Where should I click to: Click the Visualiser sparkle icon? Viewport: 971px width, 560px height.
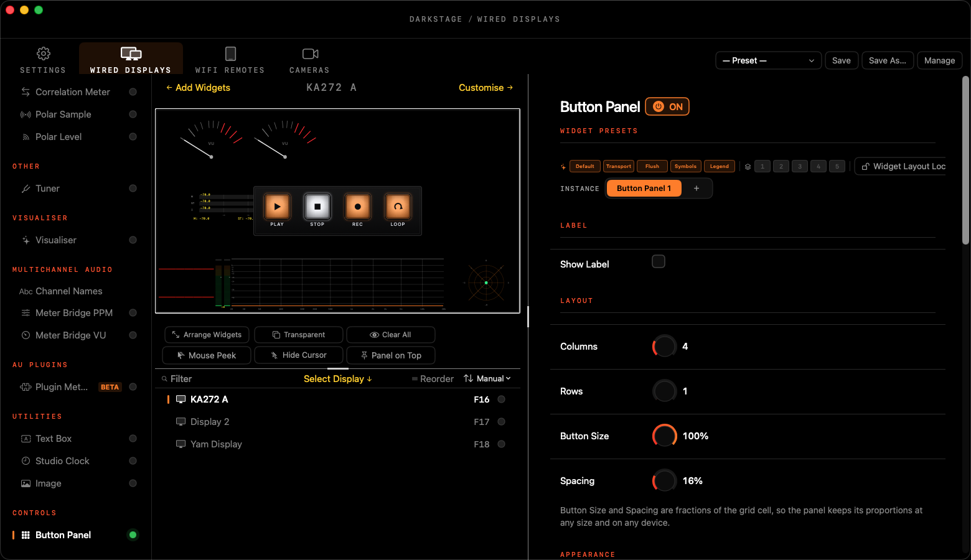26,240
